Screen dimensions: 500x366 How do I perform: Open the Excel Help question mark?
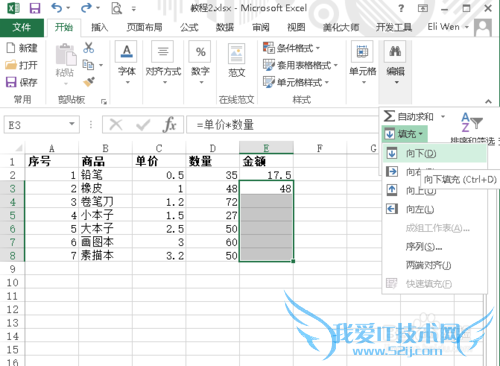click(x=401, y=8)
